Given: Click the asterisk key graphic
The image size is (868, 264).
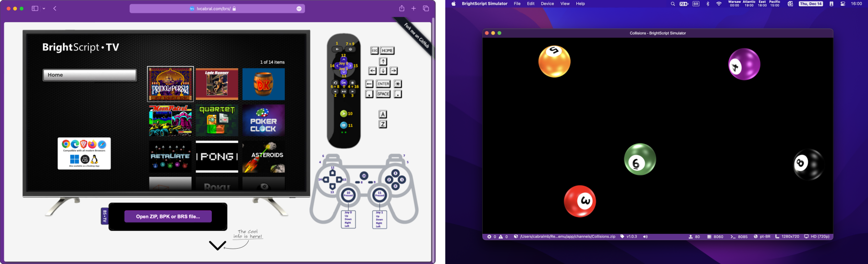Looking at the screenshot, I should [398, 84].
